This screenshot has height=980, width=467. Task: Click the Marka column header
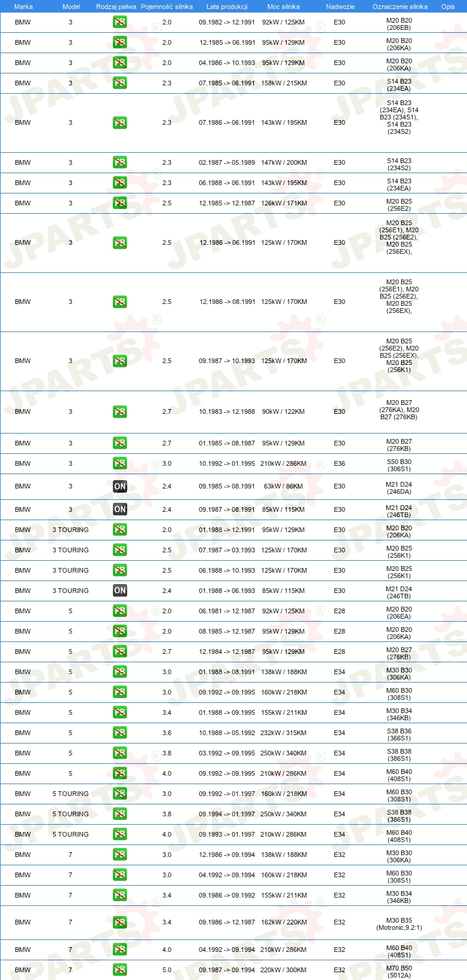point(23,7)
